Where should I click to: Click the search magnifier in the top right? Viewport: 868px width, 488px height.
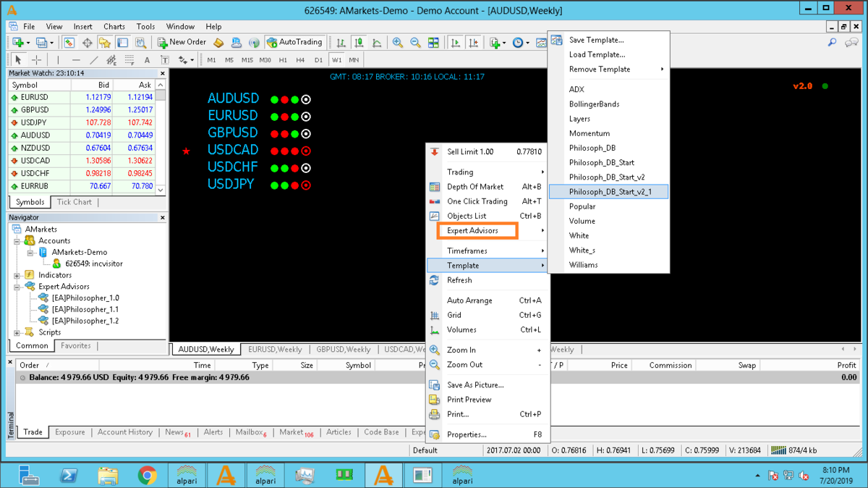(x=833, y=43)
